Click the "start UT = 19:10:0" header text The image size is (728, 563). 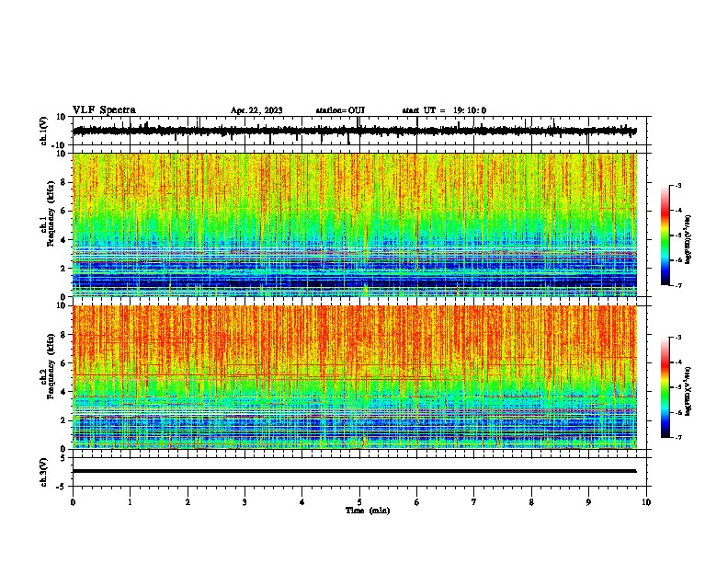[444, 110]
